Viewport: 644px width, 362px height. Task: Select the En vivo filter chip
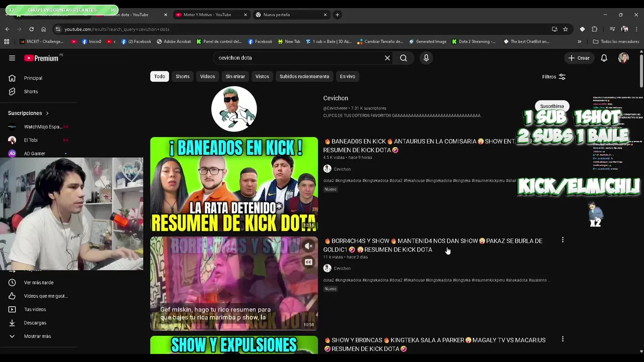(347, 76)
